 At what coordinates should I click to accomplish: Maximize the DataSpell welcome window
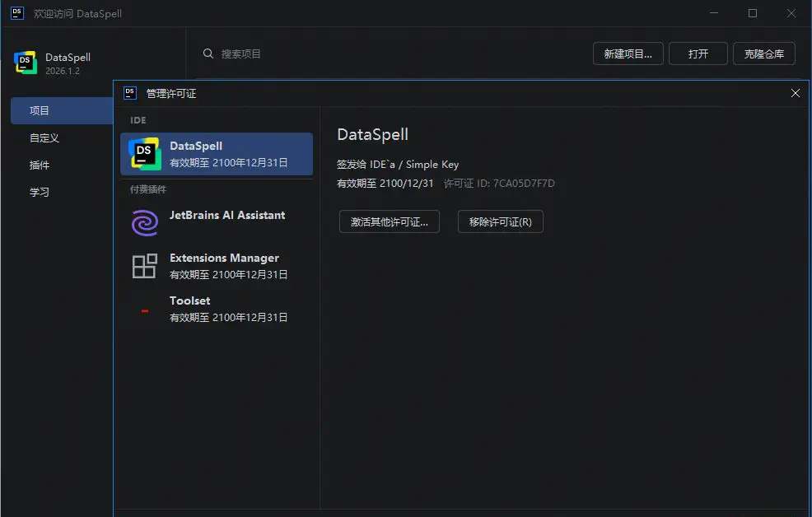coord(753,13)
